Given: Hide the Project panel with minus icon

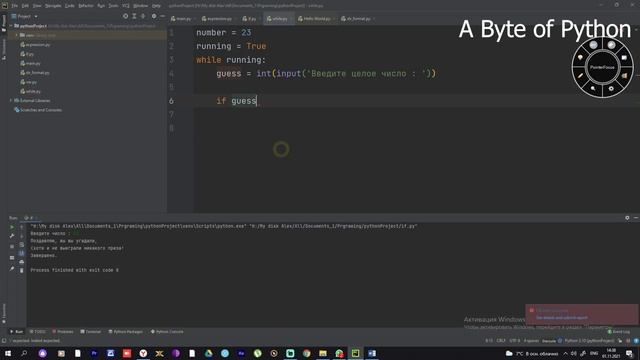Looking at the screenshot, I should click(x=162, y=16).
